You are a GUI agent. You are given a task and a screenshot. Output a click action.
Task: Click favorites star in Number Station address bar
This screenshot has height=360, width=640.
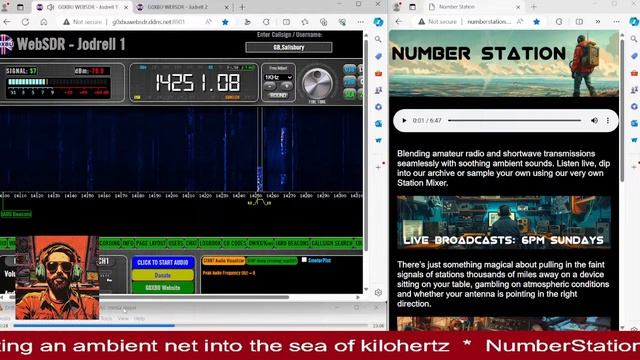536,22
